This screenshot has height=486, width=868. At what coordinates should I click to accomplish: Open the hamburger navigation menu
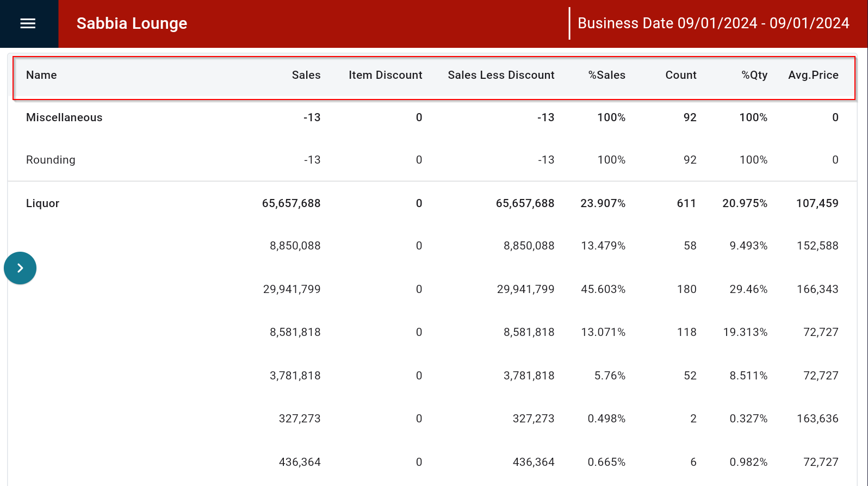[x=28, y=23]
